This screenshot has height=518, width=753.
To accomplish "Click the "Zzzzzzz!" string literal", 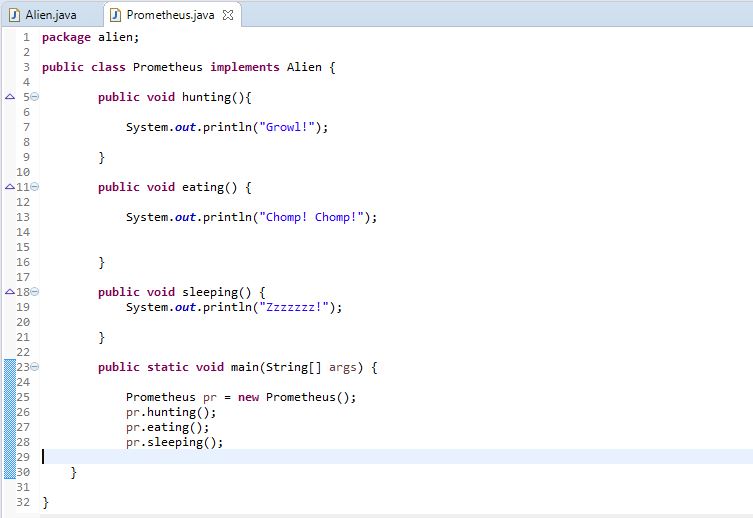I will pos(294,307).
